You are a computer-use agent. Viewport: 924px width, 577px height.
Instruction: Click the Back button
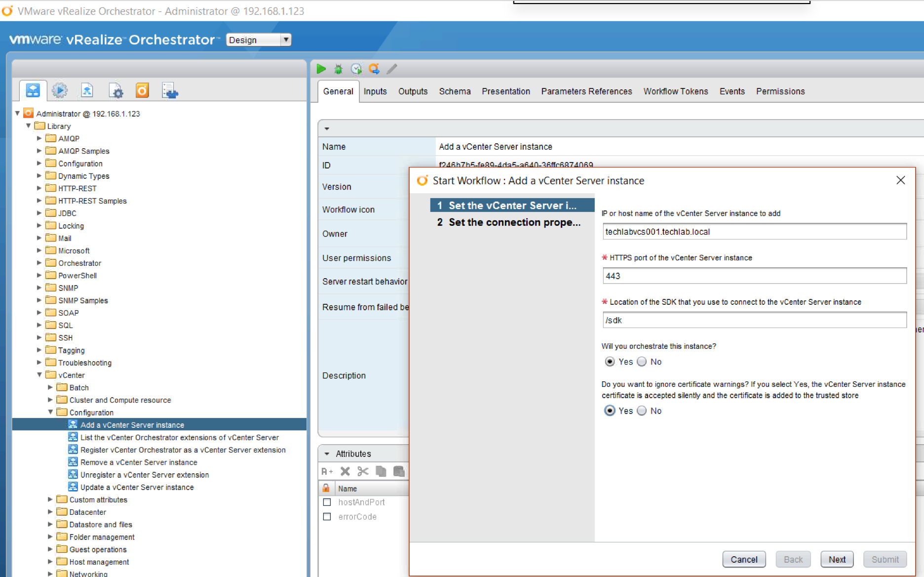click(793, 559)
